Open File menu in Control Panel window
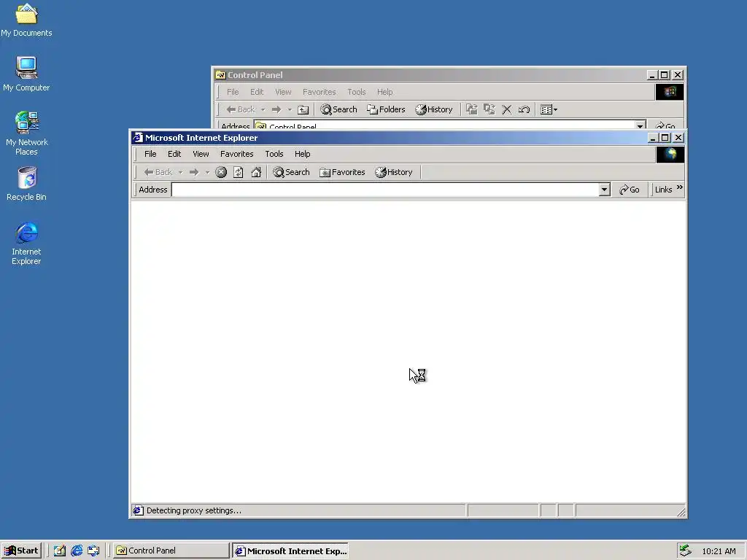747x560 pixels. pyautogui.click(x=233, y=92)
